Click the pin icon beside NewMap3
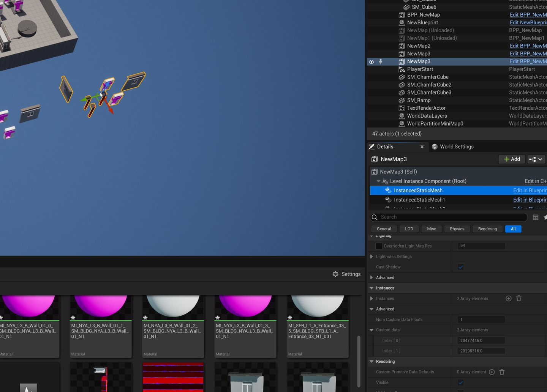This screenshot has width=547, height=392. click(381, 61)
